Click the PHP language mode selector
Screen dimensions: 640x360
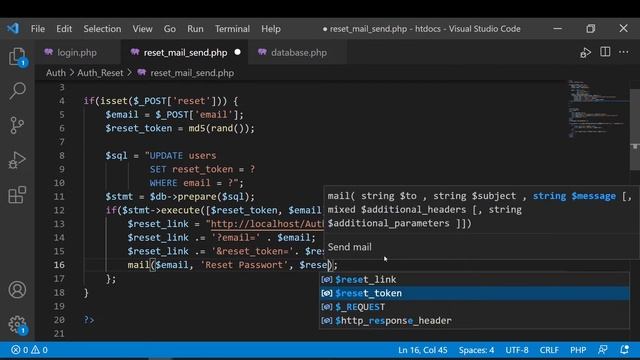pos(578,350)
